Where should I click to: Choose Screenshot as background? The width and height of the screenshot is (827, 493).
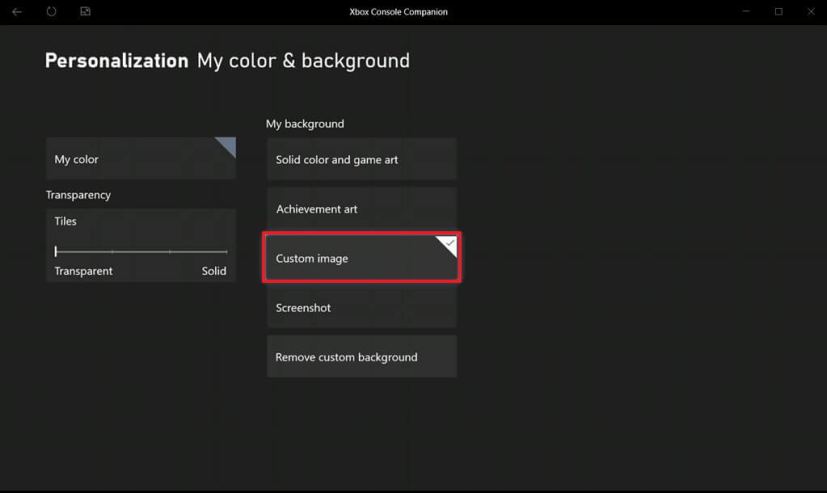[x=362, y=307]
